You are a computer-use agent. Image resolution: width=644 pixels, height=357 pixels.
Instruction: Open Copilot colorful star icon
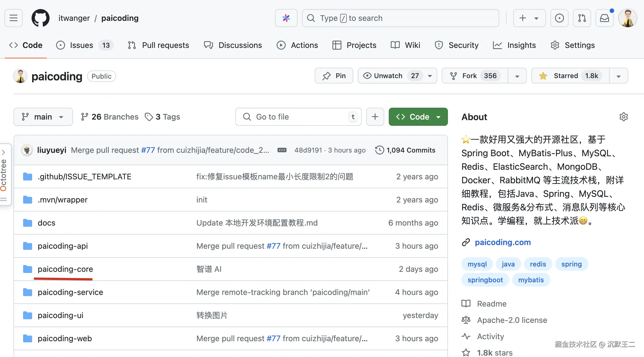tap(286, 18)
